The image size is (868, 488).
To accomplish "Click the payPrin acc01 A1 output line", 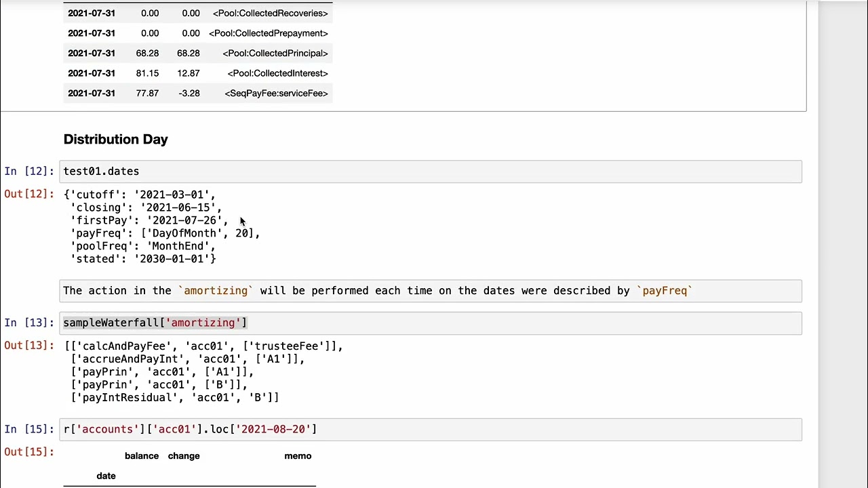I will (x=161, y=372).
